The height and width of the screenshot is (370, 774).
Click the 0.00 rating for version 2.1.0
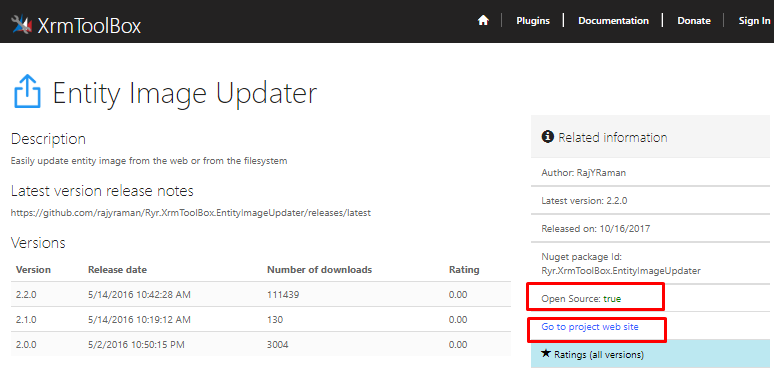458,320
